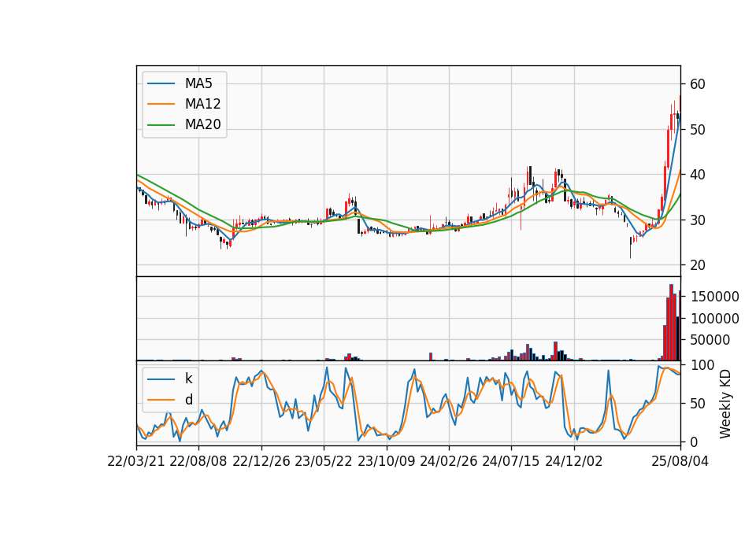
Task: Click the price axis label 60
Action: point(697,84)
